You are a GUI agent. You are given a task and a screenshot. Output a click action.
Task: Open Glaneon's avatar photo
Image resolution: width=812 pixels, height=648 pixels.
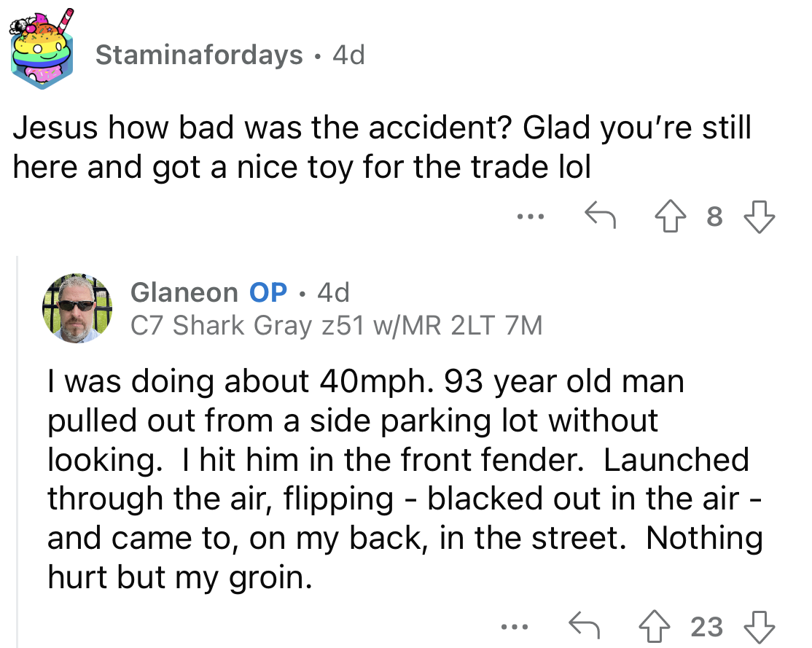coord(77,308)
